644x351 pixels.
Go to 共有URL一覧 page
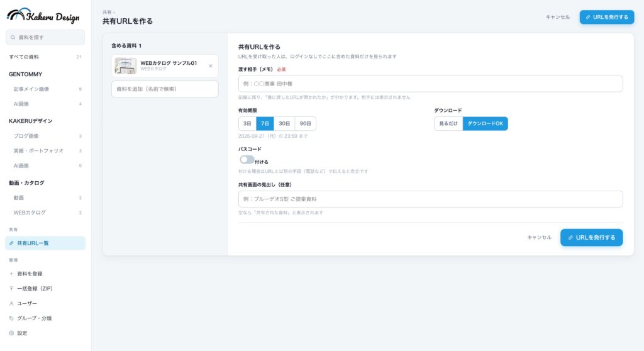click(x=45, y=243)
